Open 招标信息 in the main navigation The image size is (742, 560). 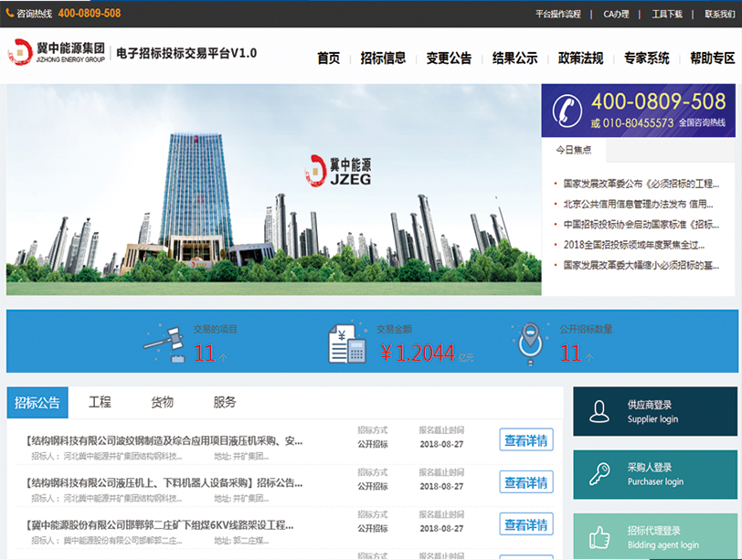point(383,58)
